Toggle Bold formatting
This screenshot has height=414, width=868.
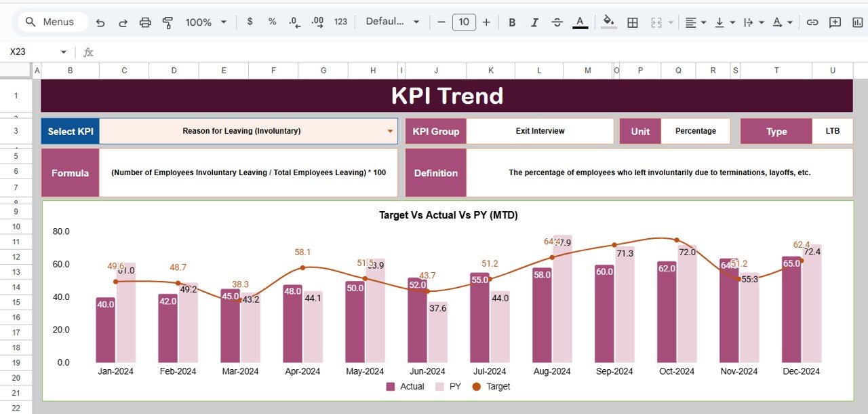(512, 22)
